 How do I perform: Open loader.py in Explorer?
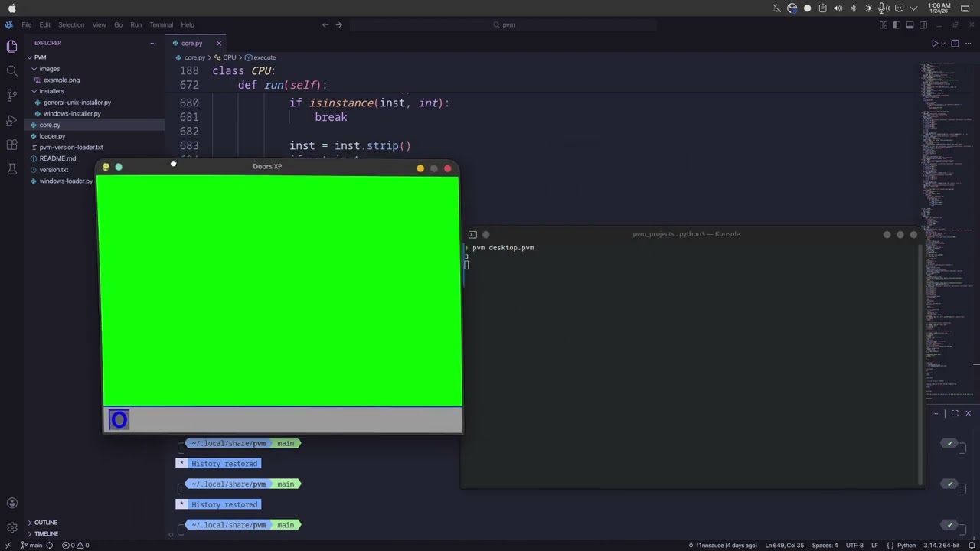point(52,136)
